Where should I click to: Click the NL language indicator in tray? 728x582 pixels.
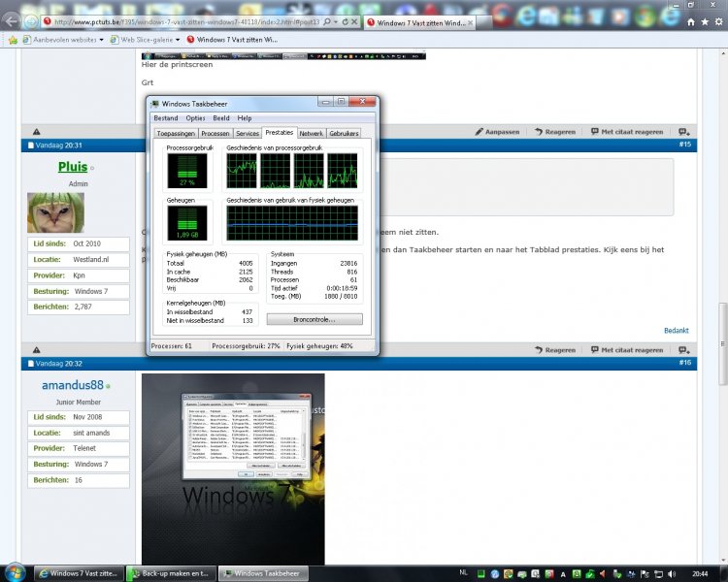point(463,572)
